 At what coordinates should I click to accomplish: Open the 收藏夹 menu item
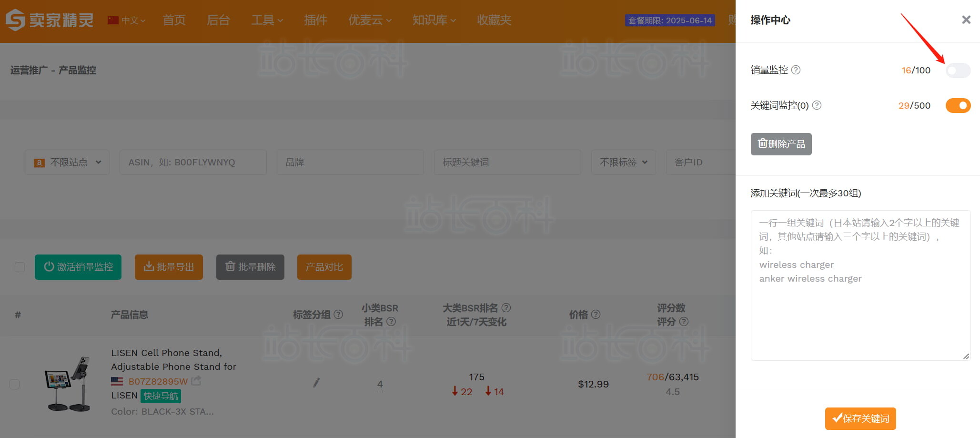click(494, 20)
